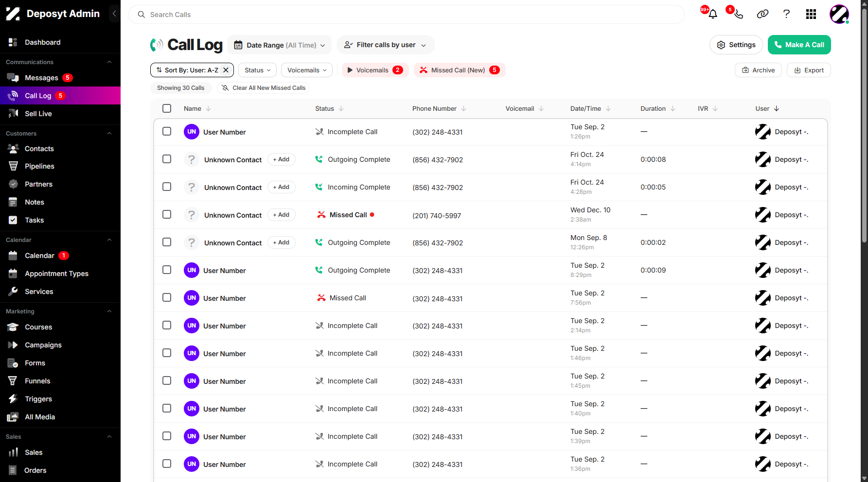868x482 pixels.
Task: Check the Wed Dec. 10 missed call row
Action: (x=167, y=214)
